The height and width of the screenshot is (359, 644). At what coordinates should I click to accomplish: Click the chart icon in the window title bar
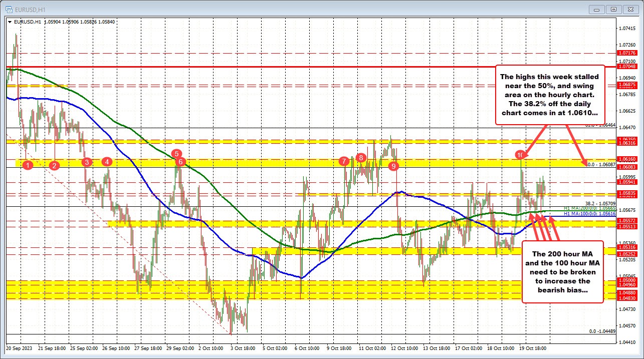coord(9,9)
